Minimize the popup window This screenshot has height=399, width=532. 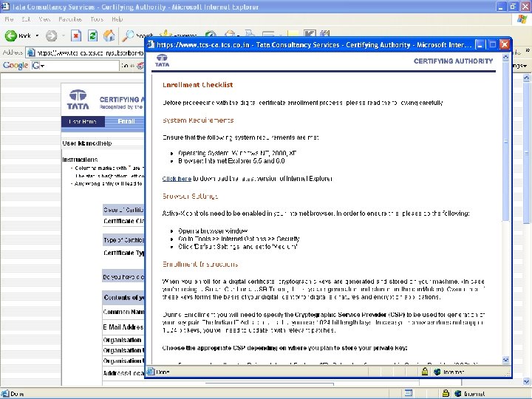click(480, 44)
